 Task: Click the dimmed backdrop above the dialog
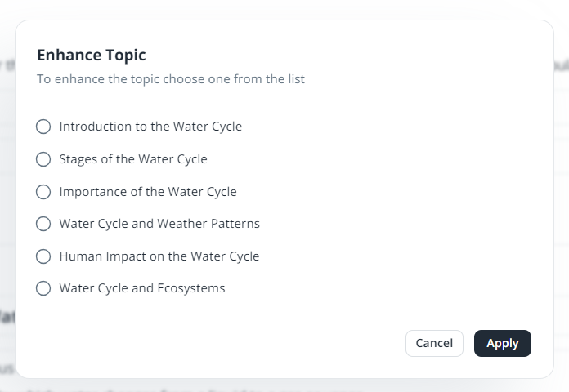click(x=284, y=8)
